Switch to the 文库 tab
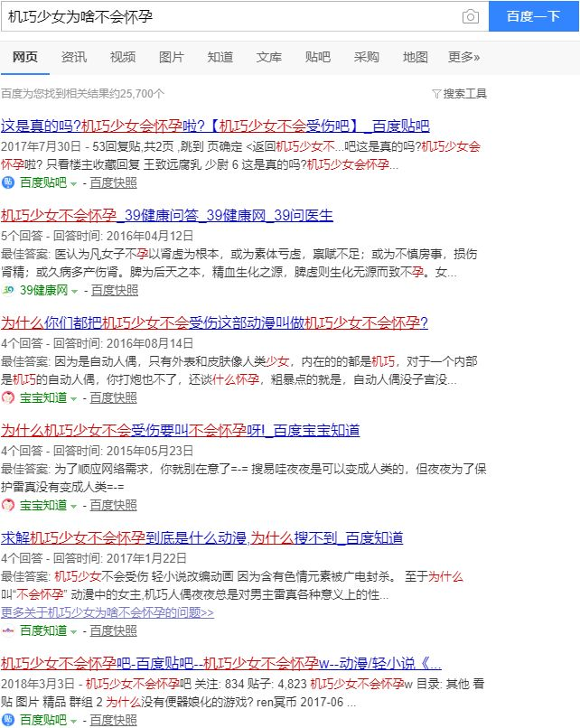Image resolution: width=580 pixels, height=728 pixels. (x=269, y=57)
